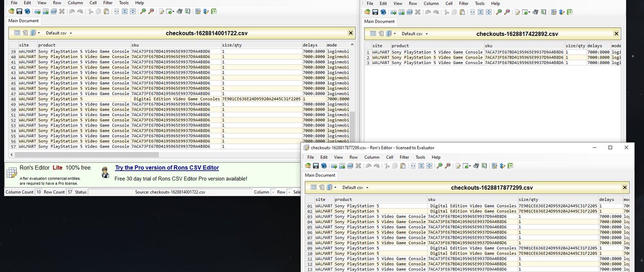This screenshot has width=644, height=272.
Task: Open the Cell menu in the checkouts-1628814001722 window
Action: pyautogui.click(x=92, y=3)
